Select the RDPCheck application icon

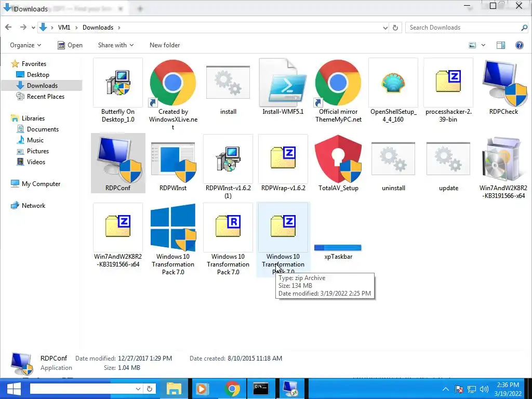coord(503,83)
